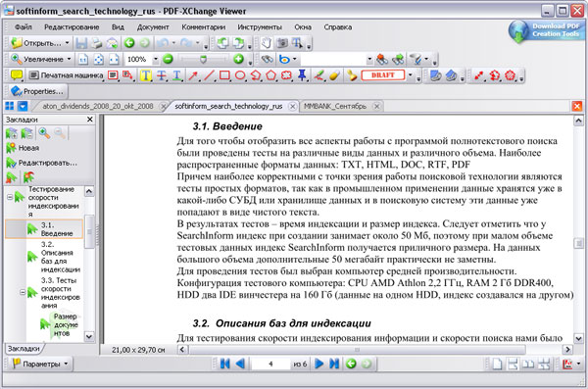Click the zoom slider handle

pos(203,59)
